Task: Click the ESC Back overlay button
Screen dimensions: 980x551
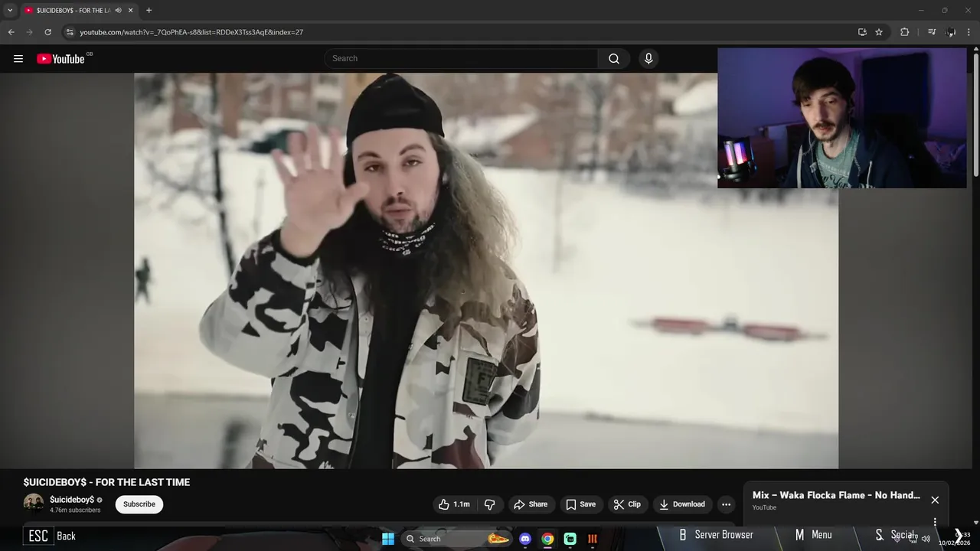Action: 50,536
